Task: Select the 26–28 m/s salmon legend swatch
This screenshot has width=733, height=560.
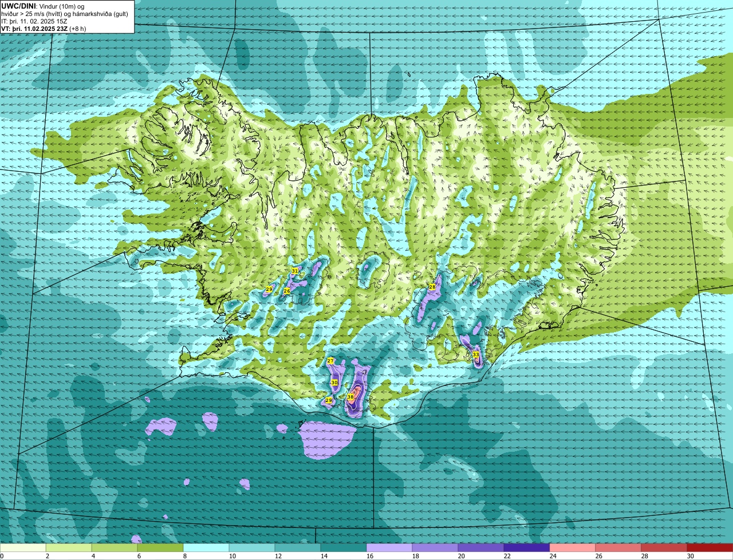Action: tap(618, 547)
